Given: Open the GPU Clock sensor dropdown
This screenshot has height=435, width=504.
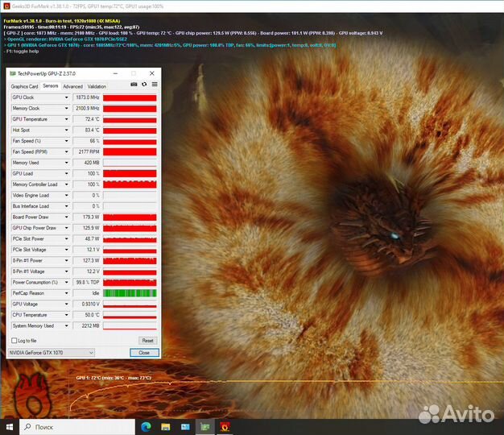Looking at the screenshot, I should point(67,97).
